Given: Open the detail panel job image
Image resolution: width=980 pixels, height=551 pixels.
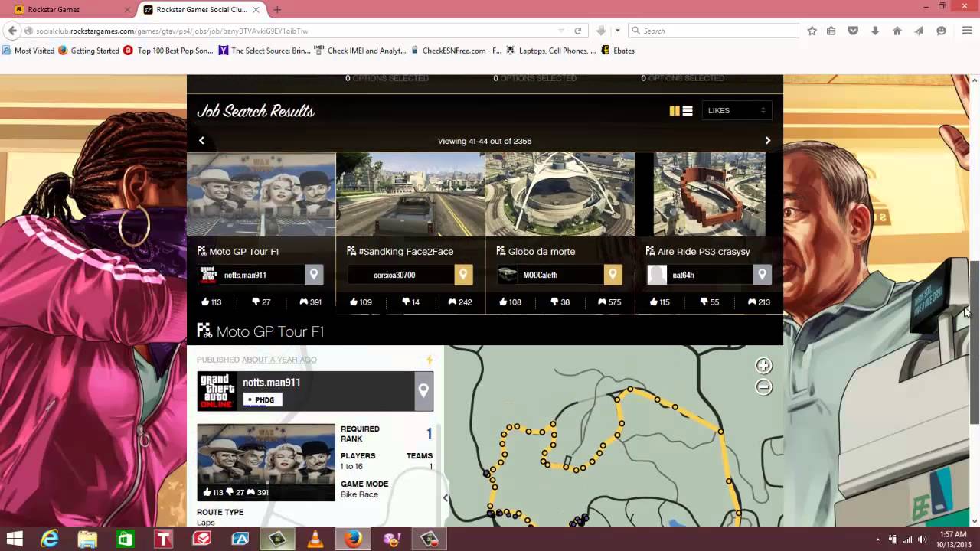Looking at the screenshot, I should click(266, 462).
